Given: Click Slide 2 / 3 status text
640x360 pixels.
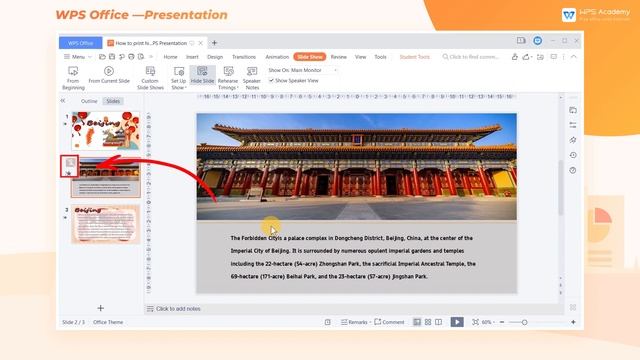Looking at the screenshot, I should click(73, 322).
